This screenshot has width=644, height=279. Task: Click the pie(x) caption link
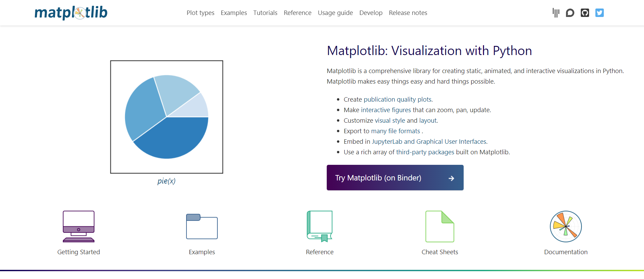pos(166,181)
